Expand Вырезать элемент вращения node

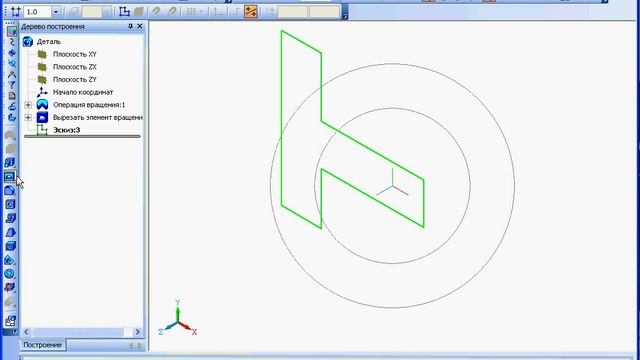[x=28, y=118]
